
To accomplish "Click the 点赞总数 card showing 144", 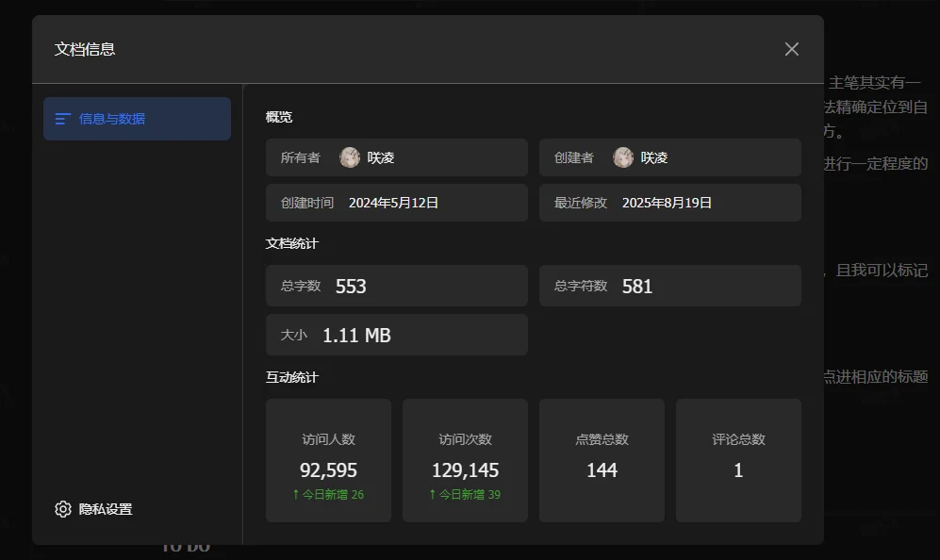I will tap(602, 460).
